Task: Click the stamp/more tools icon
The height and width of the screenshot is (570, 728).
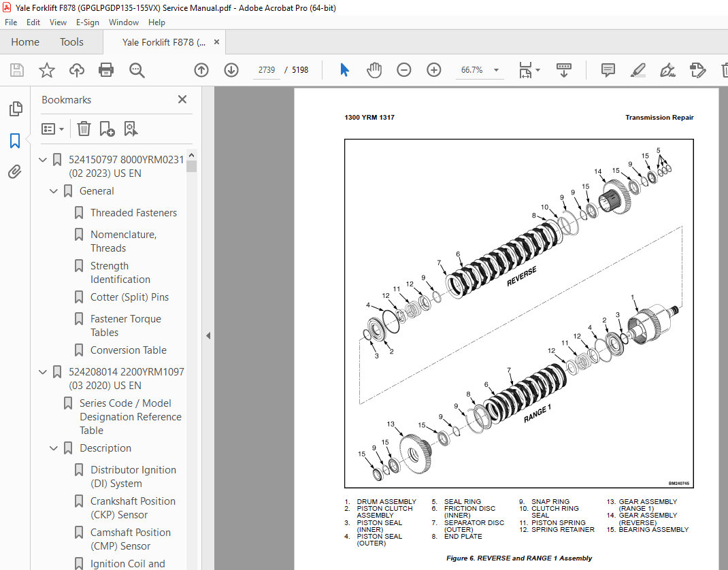Action: point(697,70)
